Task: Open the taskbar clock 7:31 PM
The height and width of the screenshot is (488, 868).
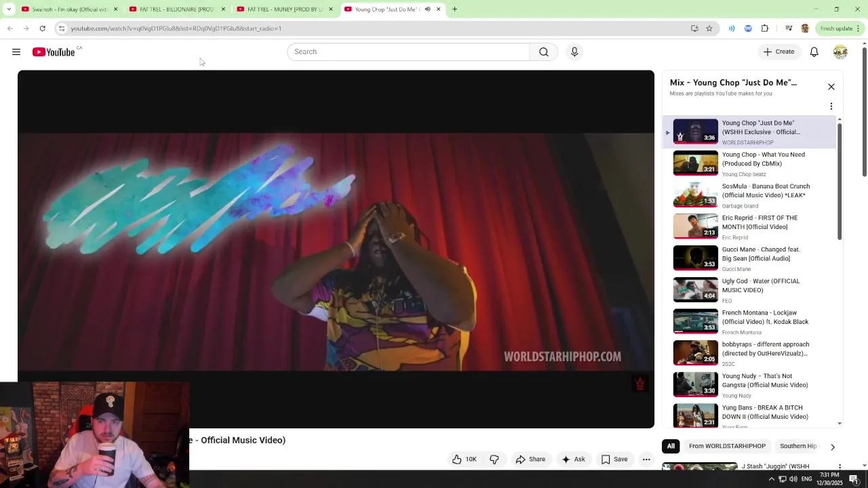Action: pos(829,479)
